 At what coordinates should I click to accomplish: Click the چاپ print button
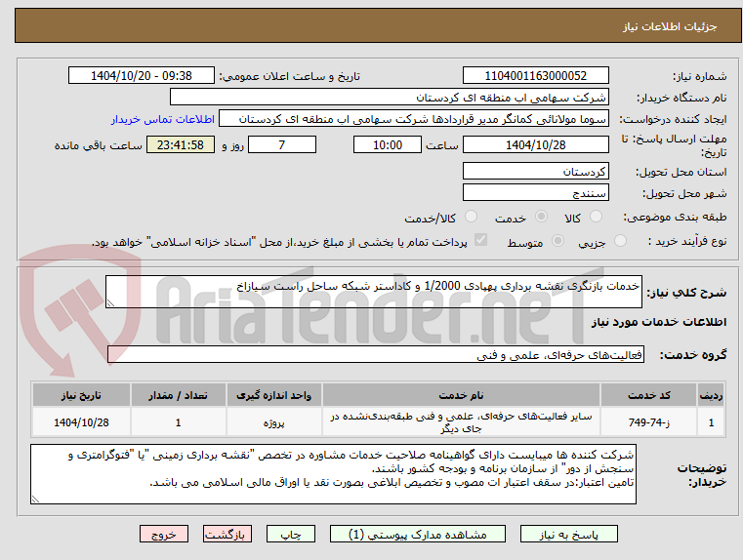point(291,535)
